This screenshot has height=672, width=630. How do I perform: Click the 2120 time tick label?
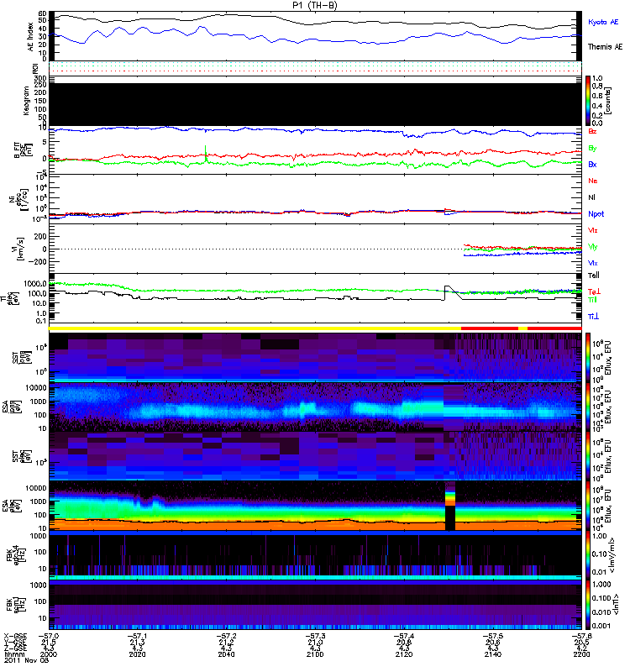(x=404, y=654)
